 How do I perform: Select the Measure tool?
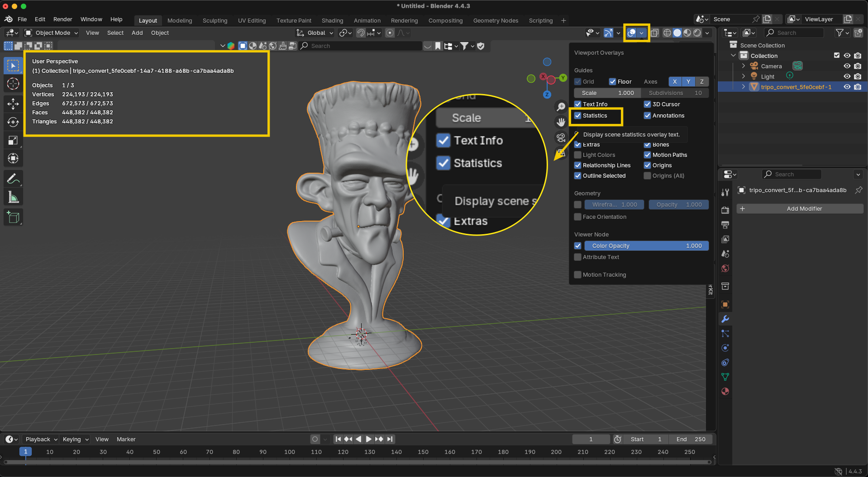tap(13, 197)
